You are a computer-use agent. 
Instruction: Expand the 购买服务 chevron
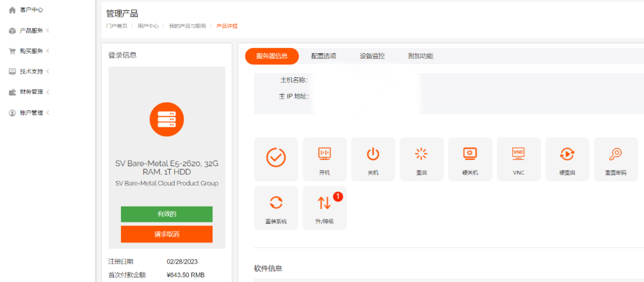pos(47,51)
